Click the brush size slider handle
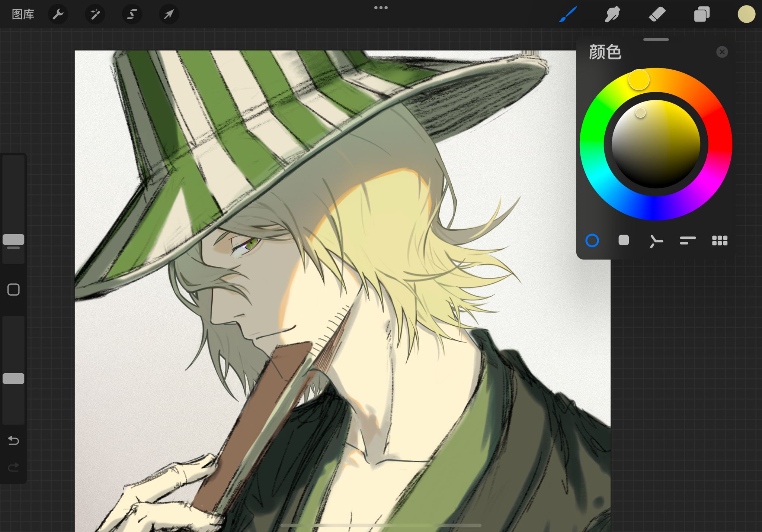The image size is (762, 532). pos(13,239)
